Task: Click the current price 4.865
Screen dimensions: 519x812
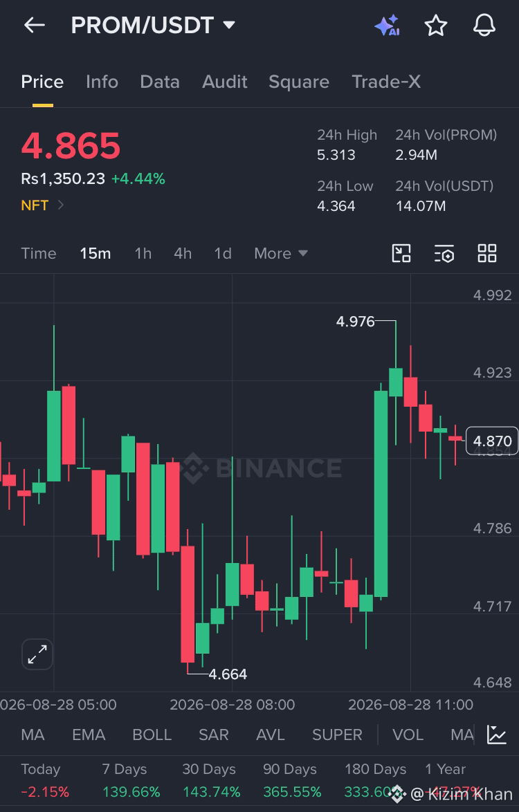Action: [71, 145]
